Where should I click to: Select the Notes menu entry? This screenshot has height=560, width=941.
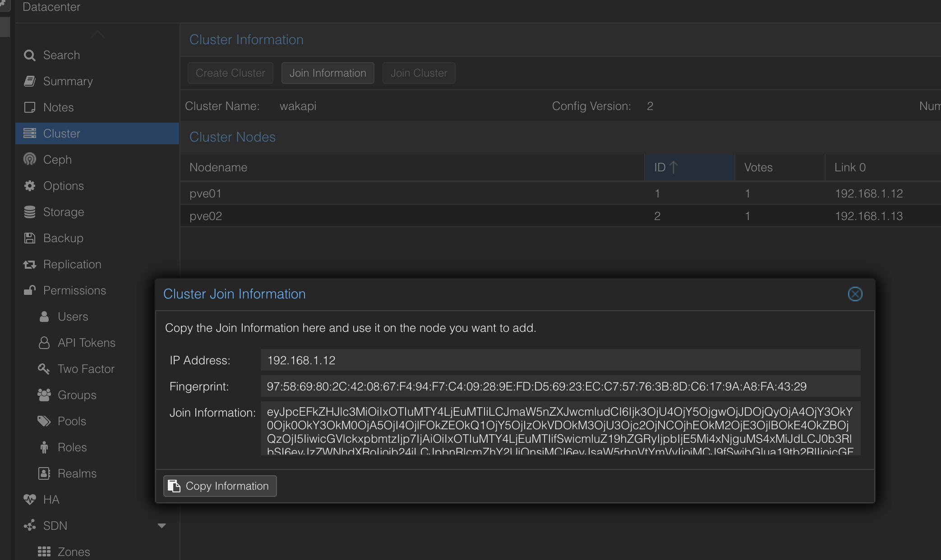(x=58, y=107)
